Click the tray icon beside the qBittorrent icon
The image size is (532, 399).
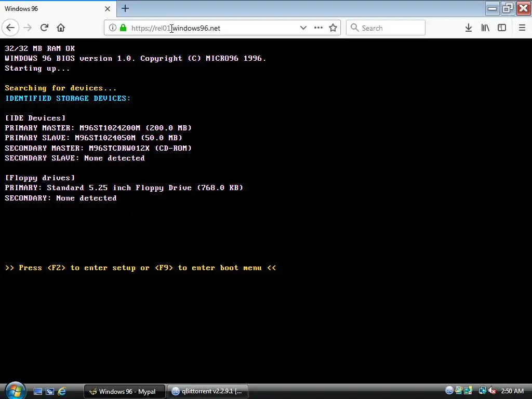click(x=459, y=391)
